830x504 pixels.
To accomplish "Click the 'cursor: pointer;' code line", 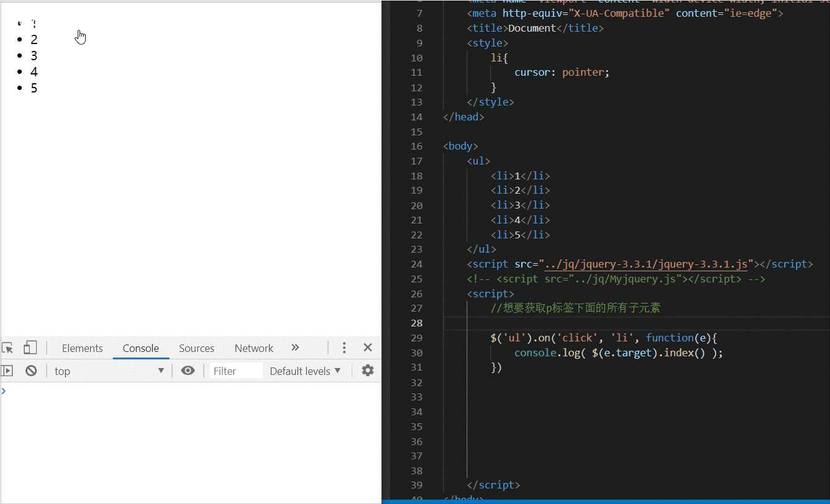I will point(562,72).
